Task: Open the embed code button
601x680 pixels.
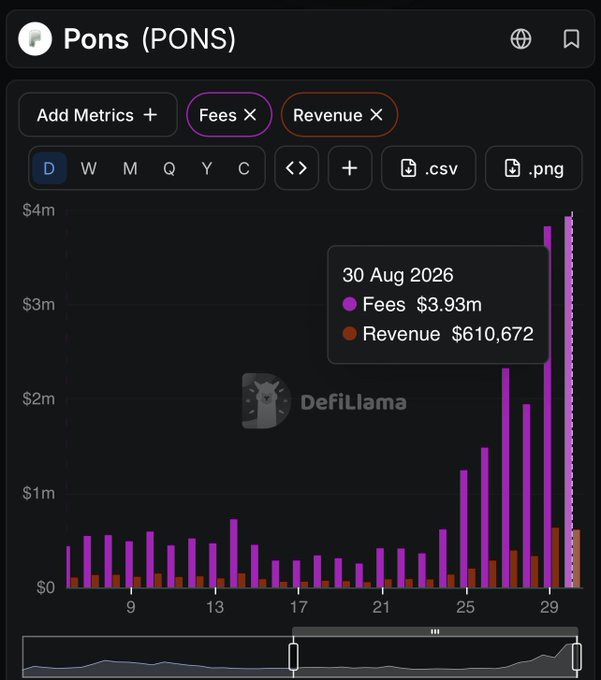Action: pos(297,168)
